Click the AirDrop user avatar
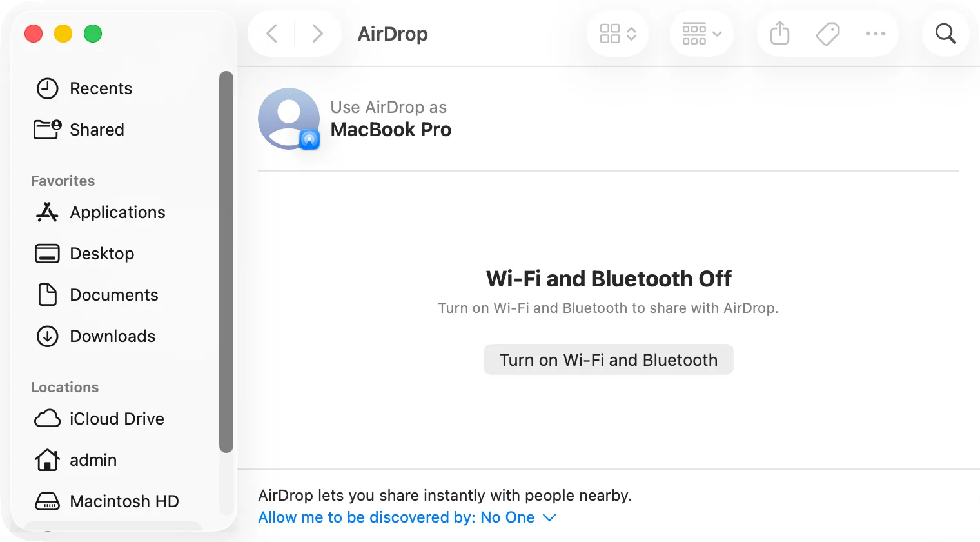 point(289,119)
